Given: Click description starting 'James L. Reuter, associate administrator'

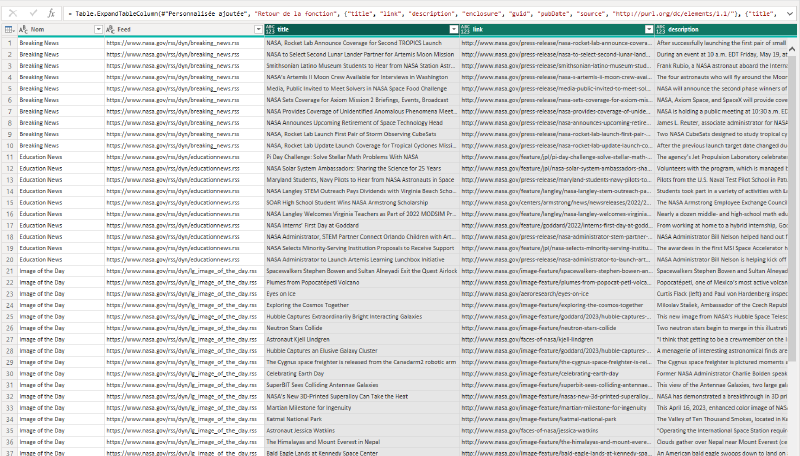Looking at the screenshot, I should (722, 123).
